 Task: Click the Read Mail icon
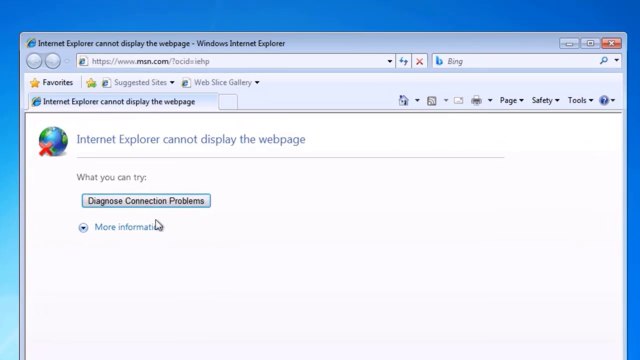(458, 100)
